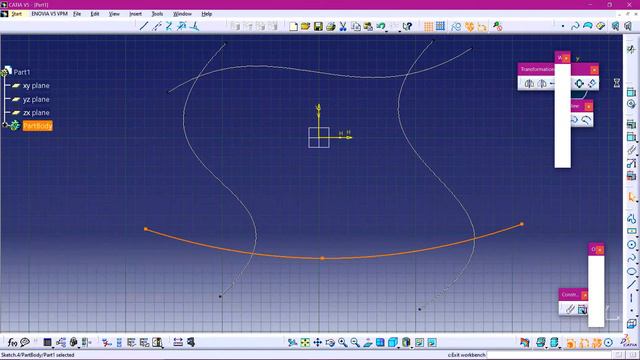Click the Scale icon in Transformation toolbar
Viewport: 640px width, 360px height.
pyautogui.click(x=579, y=84)
